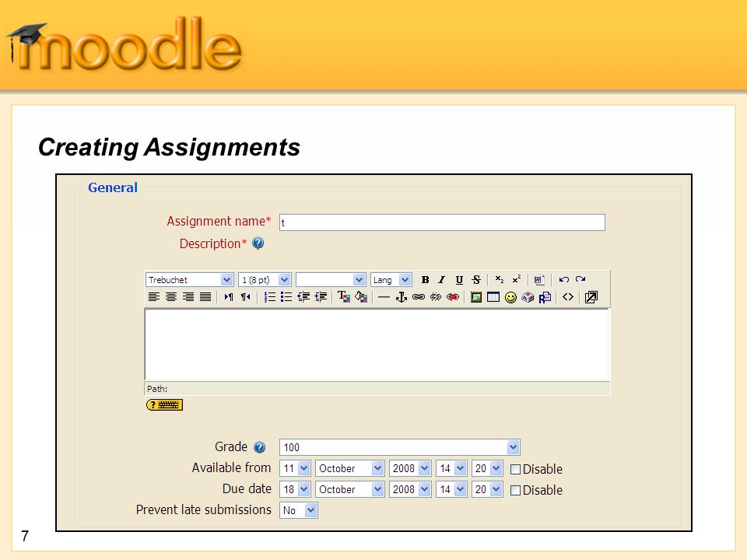Open Due date year dropdown
This screenshot has width=747, height=560.
(410, 489)
